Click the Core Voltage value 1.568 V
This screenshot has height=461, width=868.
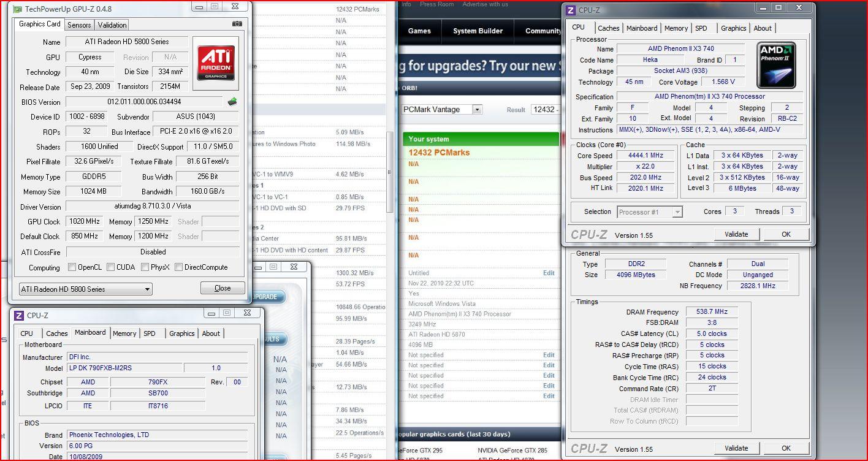point(723,82)
